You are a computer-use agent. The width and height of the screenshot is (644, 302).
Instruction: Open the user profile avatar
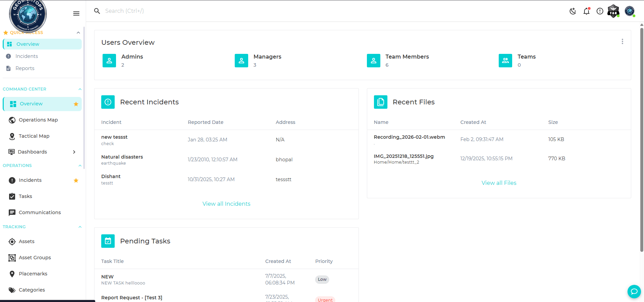(x=630, y=11)
